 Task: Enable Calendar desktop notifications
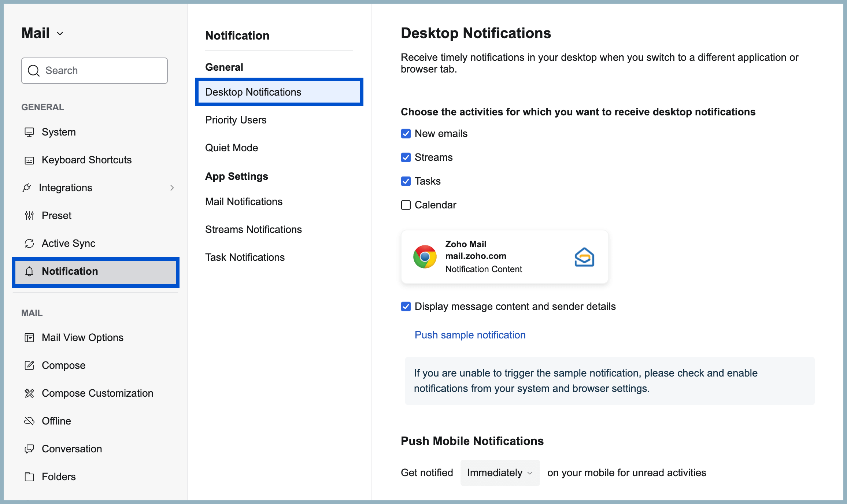coord(406,205)
